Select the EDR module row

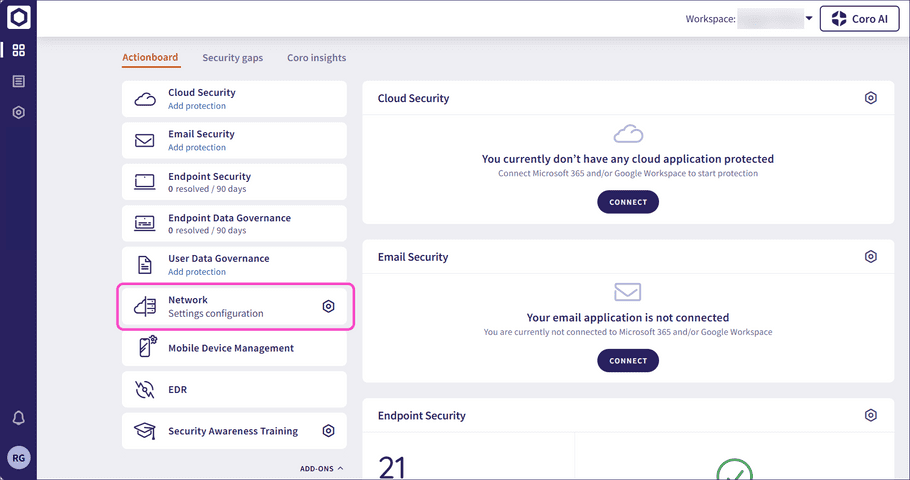(x=234, y=389)
